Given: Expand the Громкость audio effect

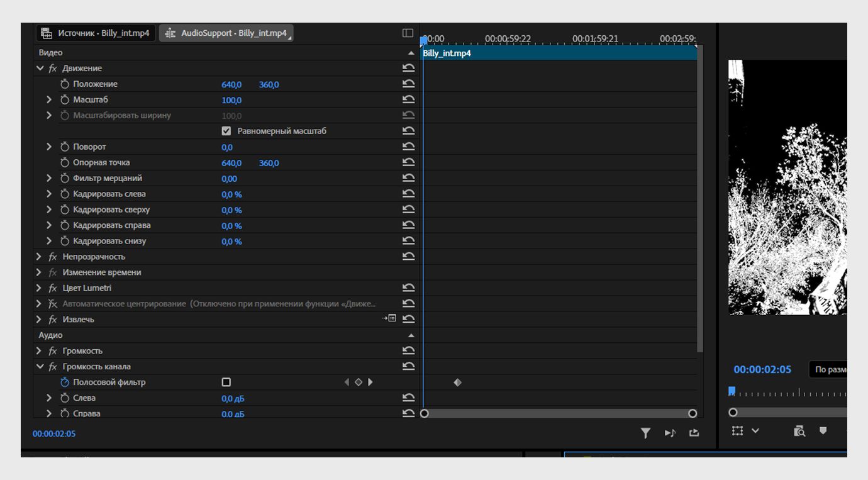Looking at the screenshot, I should tap(39, 350).
